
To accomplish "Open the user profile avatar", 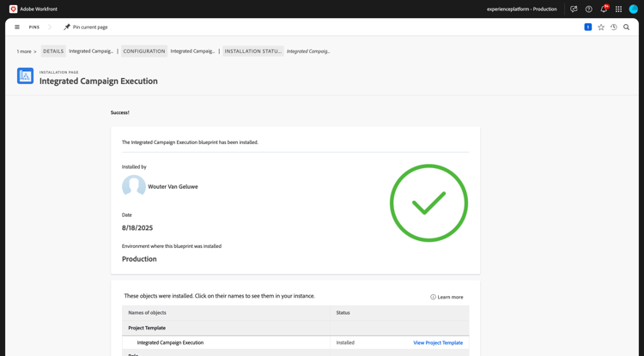I will (634, 9).
